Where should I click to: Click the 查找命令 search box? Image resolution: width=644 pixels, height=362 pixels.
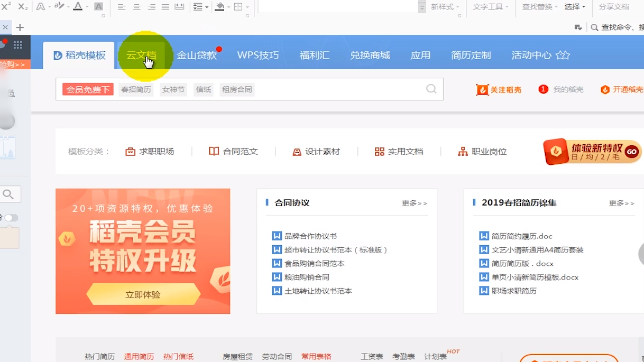pyautogui.click(x=617, y=27)
